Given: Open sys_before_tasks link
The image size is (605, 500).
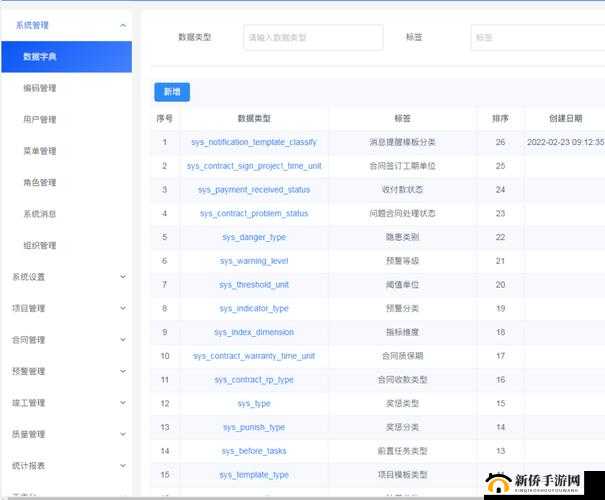Looking at the screenshot, I should pos(254,451).
